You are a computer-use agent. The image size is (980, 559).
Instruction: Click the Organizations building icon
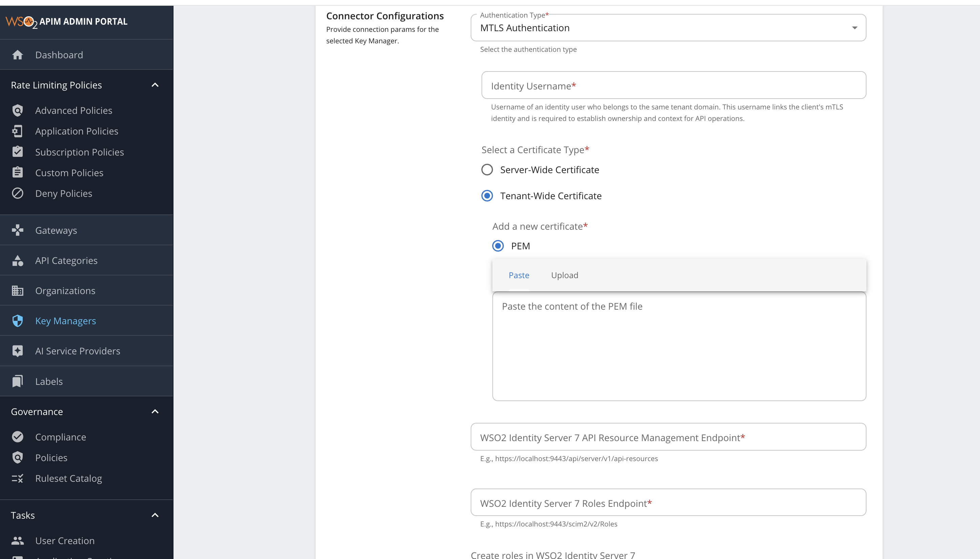(17, 291)
